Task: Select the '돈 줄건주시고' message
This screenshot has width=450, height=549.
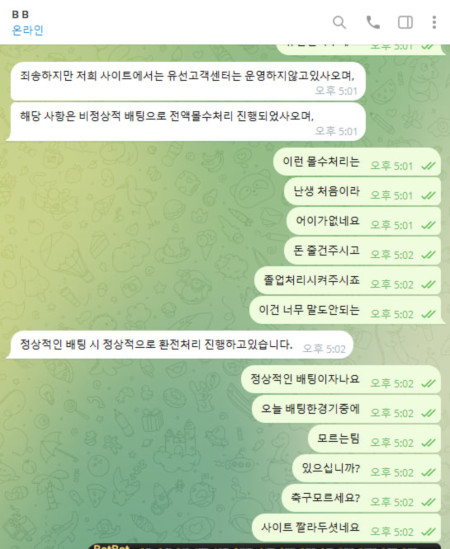Action: tap(362, 251)
